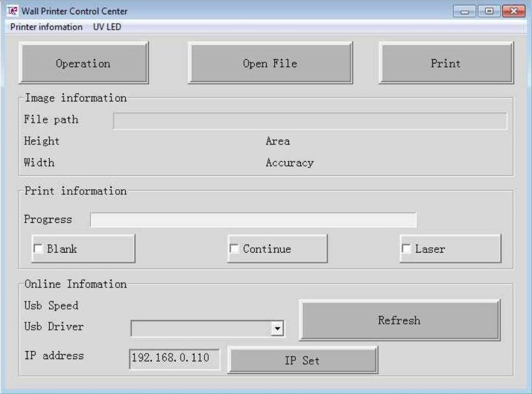This screenshot has height=394, width=532.
Task: Click the Progress bar
Action: [253, 220]
